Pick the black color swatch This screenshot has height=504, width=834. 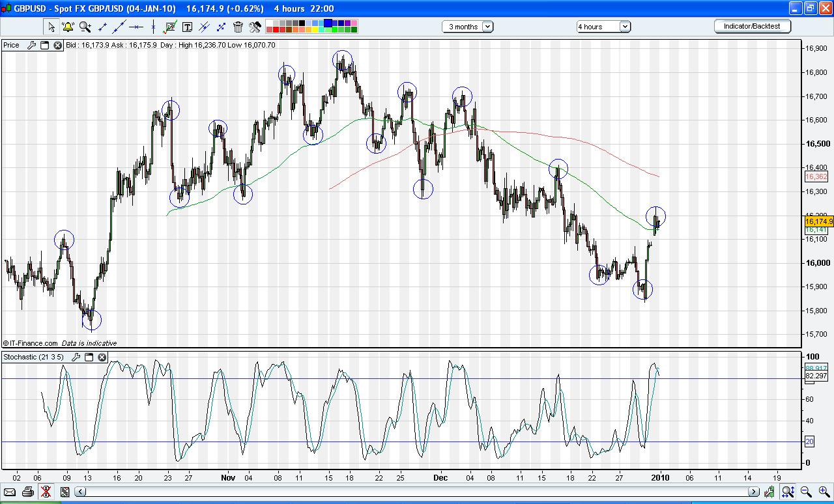click(x=302, y=23)
